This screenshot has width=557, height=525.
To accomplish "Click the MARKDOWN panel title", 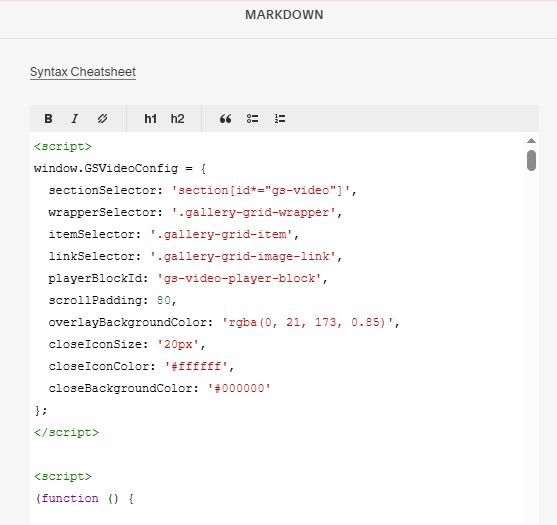I will click(284, 15).
